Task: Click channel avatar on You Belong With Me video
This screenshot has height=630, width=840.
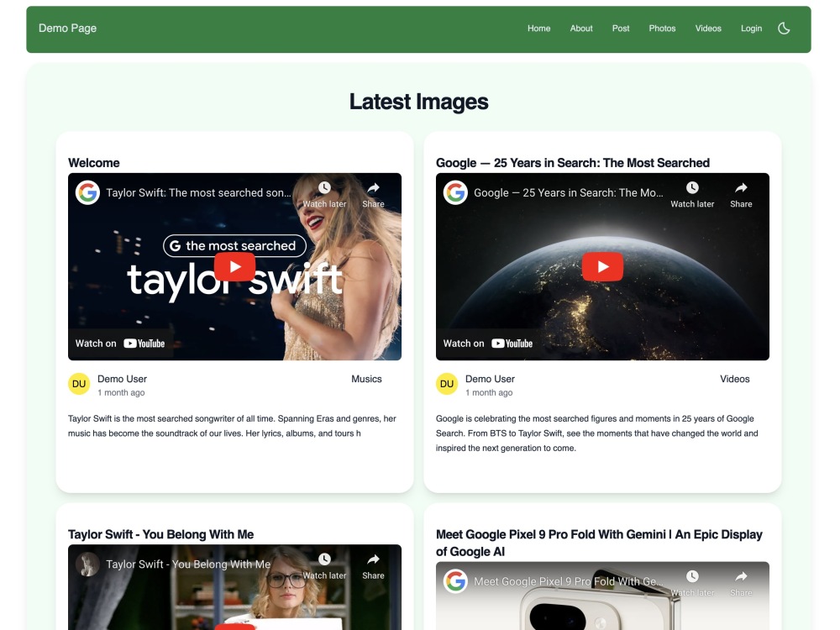Action: [87, 564]
